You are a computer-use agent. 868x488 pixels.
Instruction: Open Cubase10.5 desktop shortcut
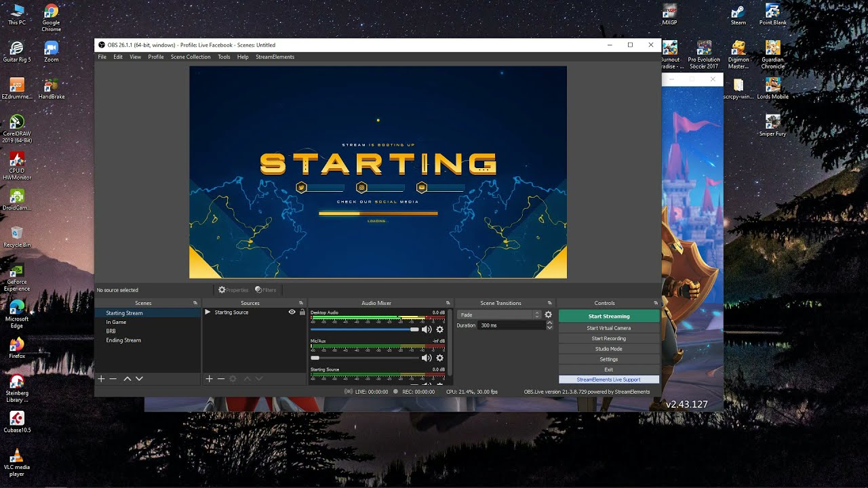pos(17,422)
